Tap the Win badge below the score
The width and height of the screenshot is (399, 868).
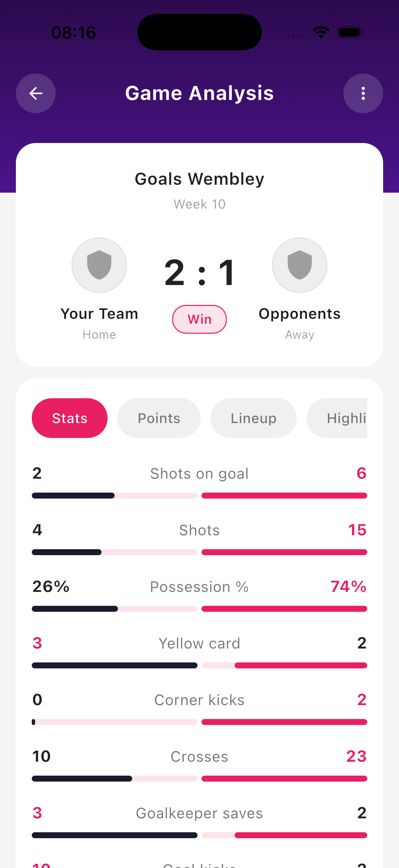tap(199, 319)
